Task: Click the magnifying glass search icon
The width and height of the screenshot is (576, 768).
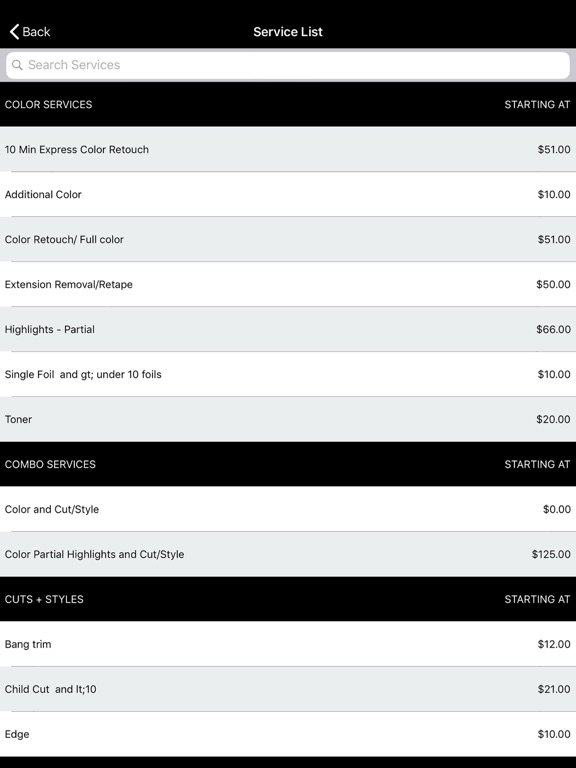Action: 17,65
